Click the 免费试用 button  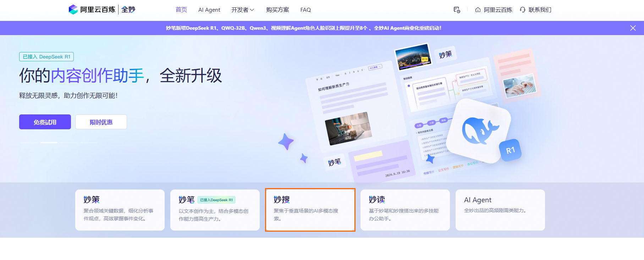(45, 122)
